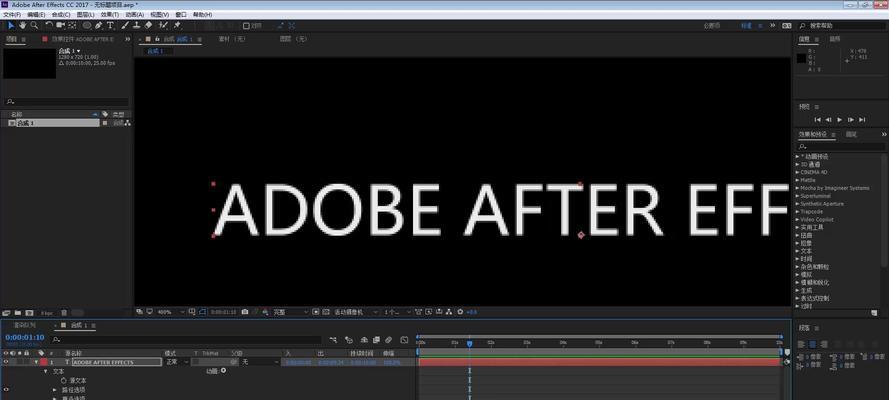The image size is (889, 400).
Task: Select the Ellipse shape tool
Action: coord(87,25)
